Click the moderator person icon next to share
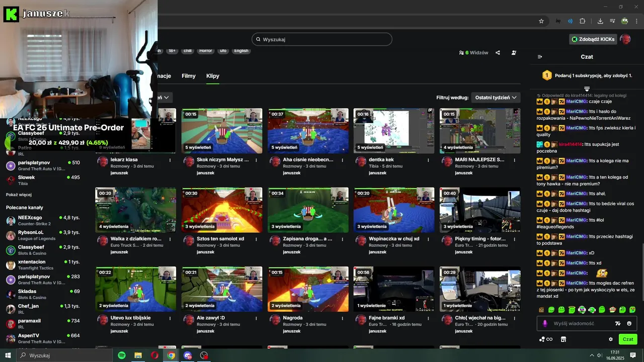Image resolution: width=644 pixels, height=362 pixels. coord(514,52)
